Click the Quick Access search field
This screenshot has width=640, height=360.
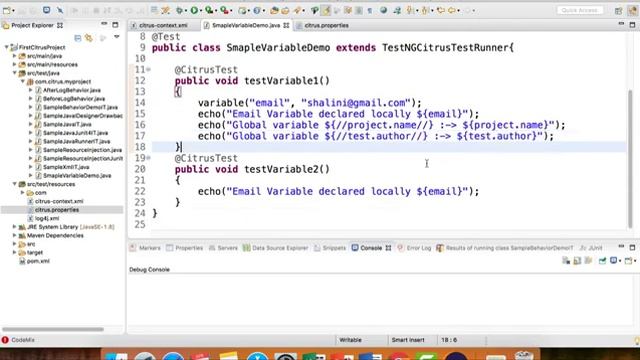point(580,10)
